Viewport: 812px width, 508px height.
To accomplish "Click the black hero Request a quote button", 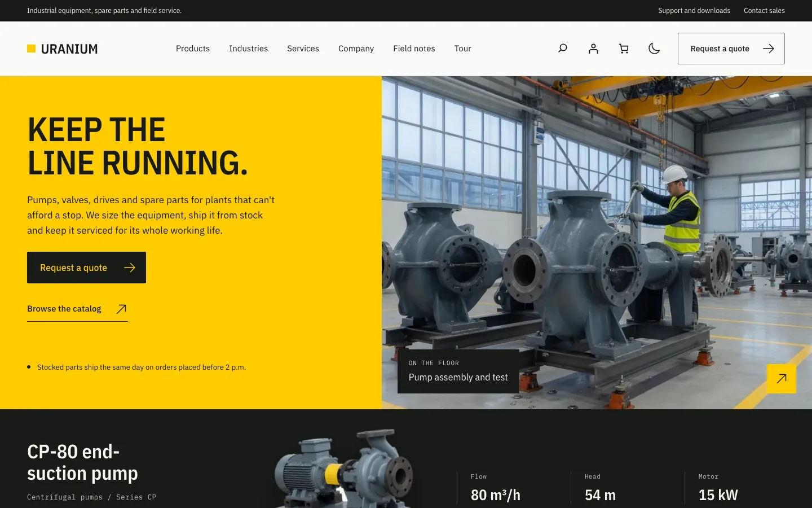I will (86, 268).
